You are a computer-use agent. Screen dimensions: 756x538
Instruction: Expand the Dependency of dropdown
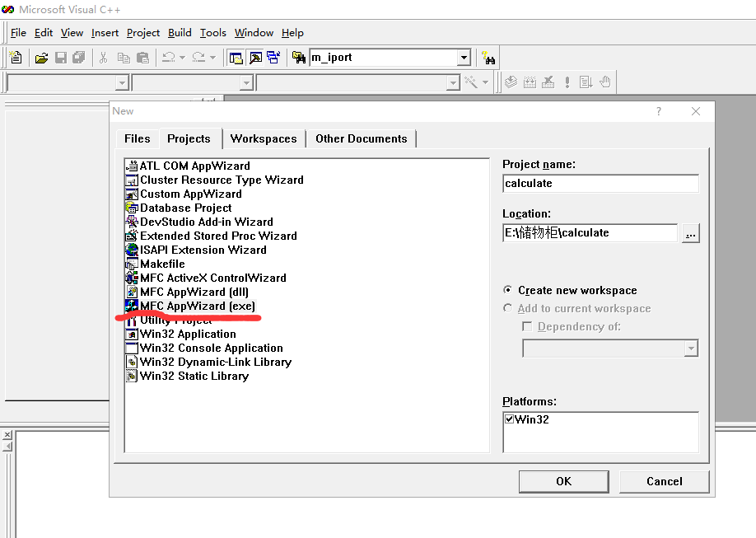pos(692,348)
